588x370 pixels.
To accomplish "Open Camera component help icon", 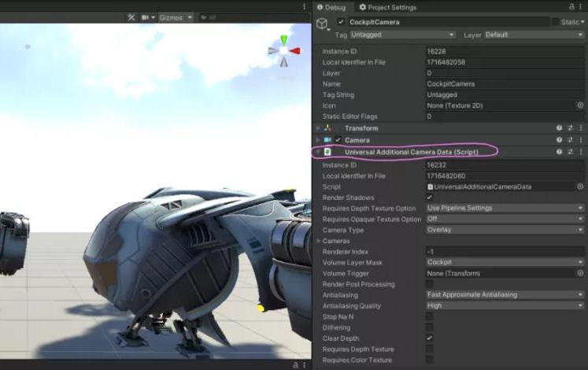I will point(559,140).
